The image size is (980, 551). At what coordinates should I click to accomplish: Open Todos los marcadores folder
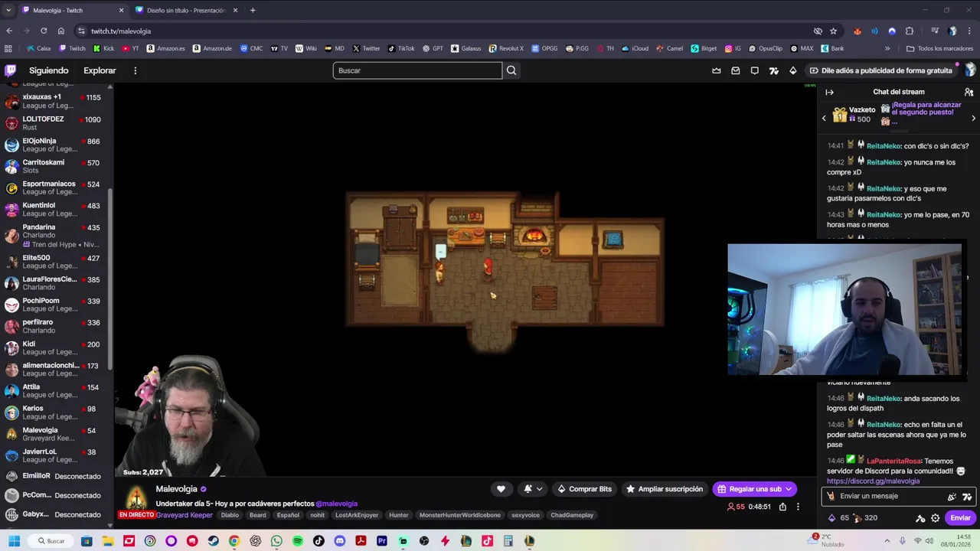pos(939,48)
